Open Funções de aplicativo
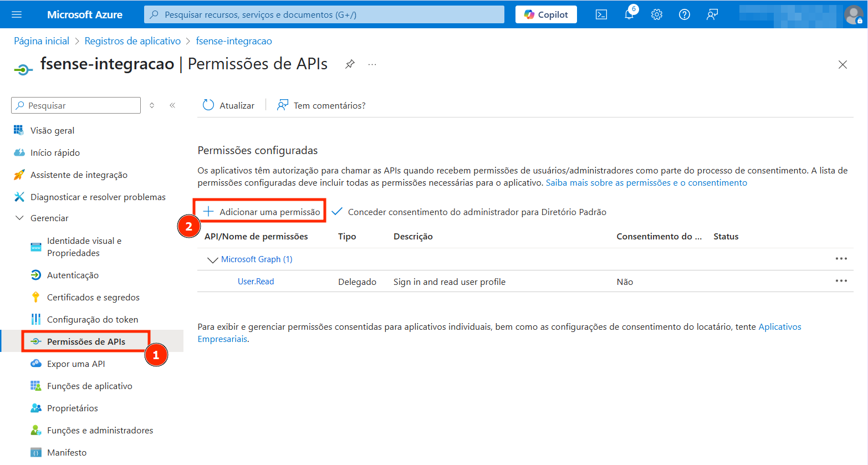Image resolution: width=868 pixels, height=465 pixels. click(x=89, y=386)
